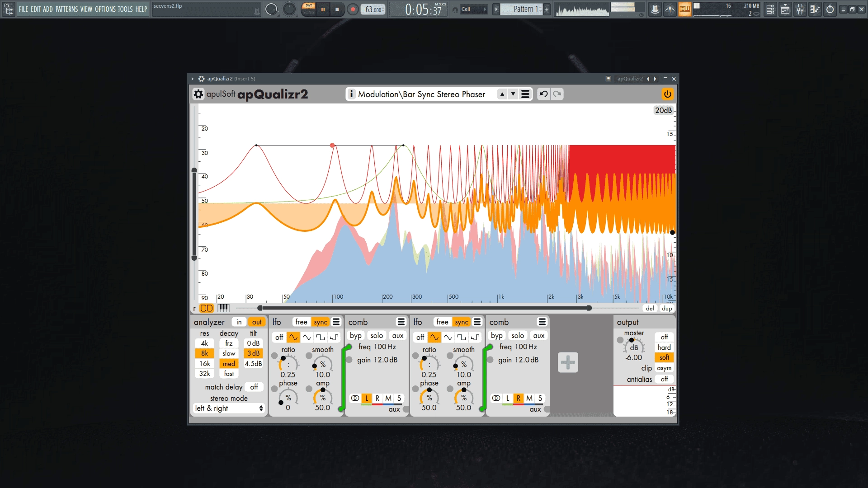Select random step waveform in first lfo
Viewport: 868px width, 488px height.
coord(334,337)
